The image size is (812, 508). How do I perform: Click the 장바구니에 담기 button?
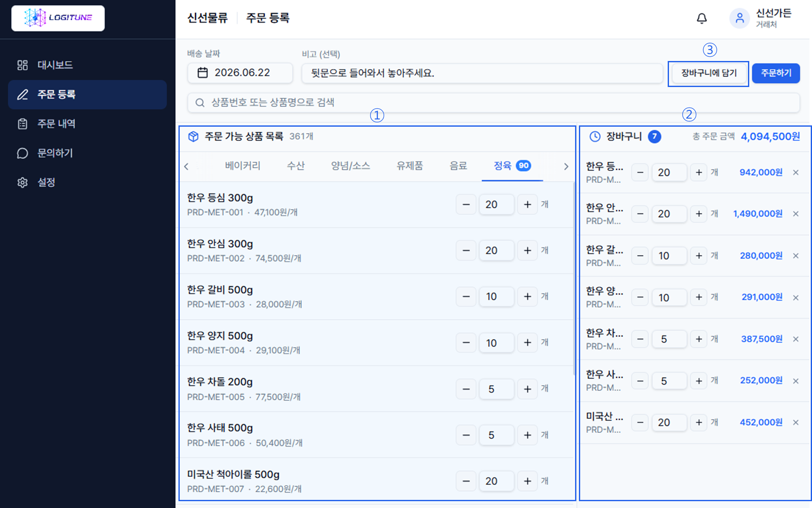point(709,73)
